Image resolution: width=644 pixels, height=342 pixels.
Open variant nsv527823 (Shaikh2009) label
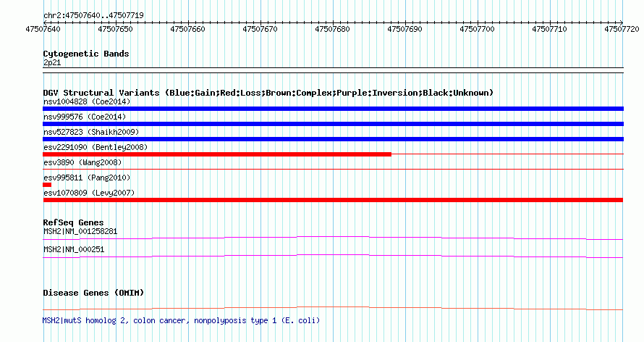pyautogui.click(x=91, y=132)
